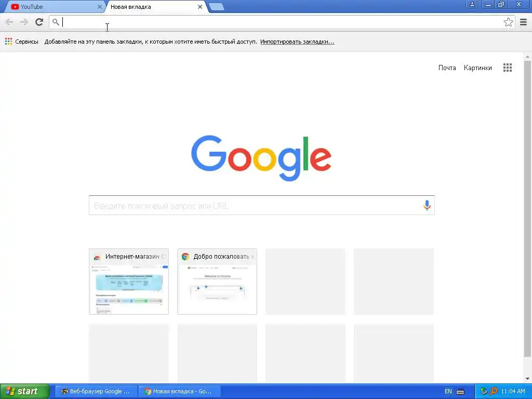Screen dimensions: 532x399
Task: Close the Новая вкладка tab
Action: coord(200,7)
